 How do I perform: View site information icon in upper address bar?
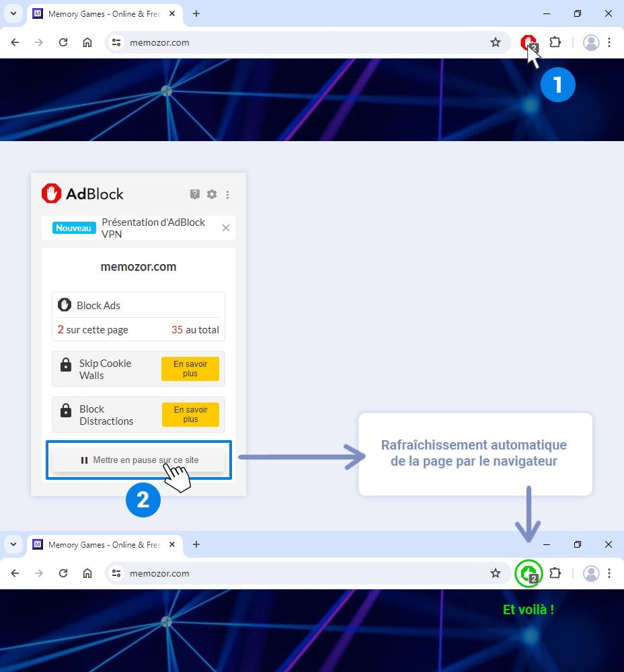click(116, 42)
